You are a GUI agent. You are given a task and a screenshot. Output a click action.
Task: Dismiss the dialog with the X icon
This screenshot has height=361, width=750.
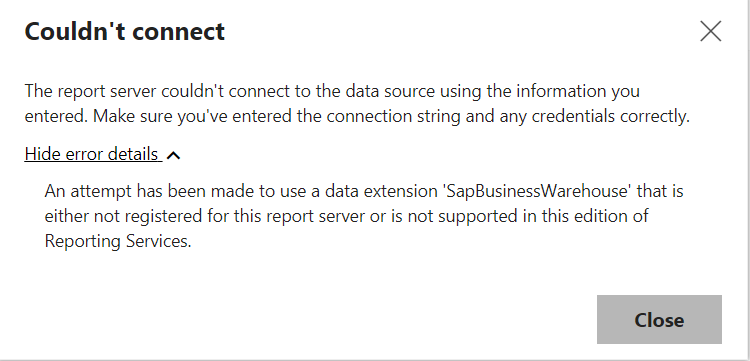click(x=710, y=32)
